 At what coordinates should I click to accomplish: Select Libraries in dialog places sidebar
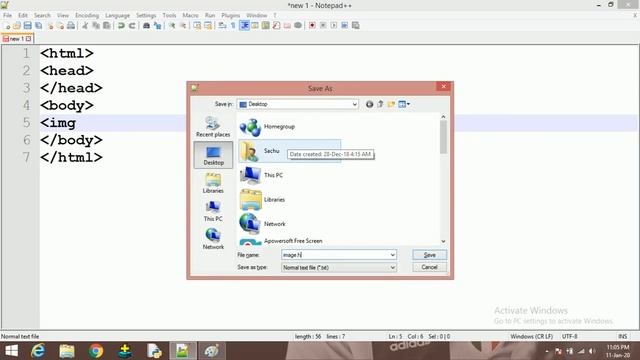[213, 182]
